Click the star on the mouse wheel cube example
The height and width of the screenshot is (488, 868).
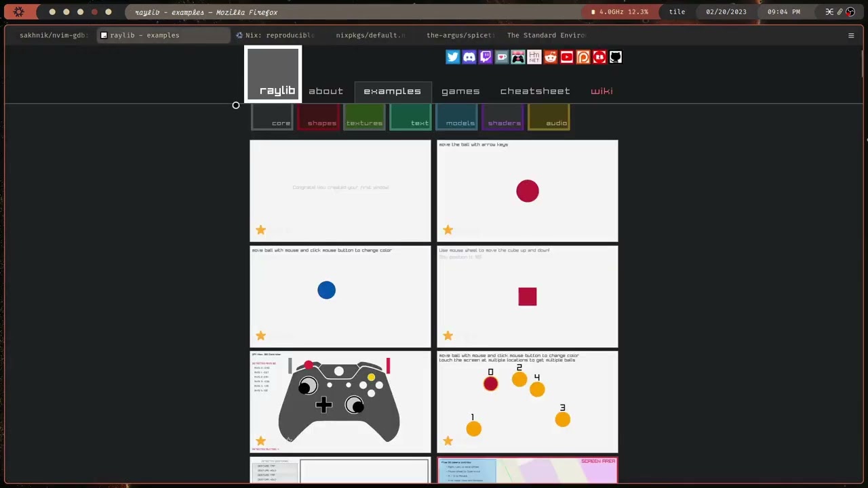(448, 335)
